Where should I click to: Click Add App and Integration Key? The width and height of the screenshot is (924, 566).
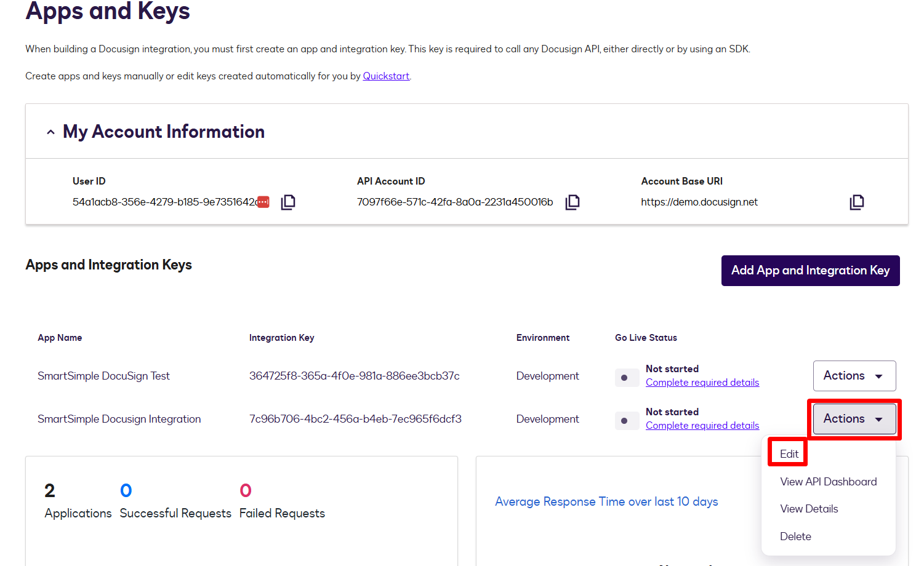pyautogui.click(x=811, y=270)
